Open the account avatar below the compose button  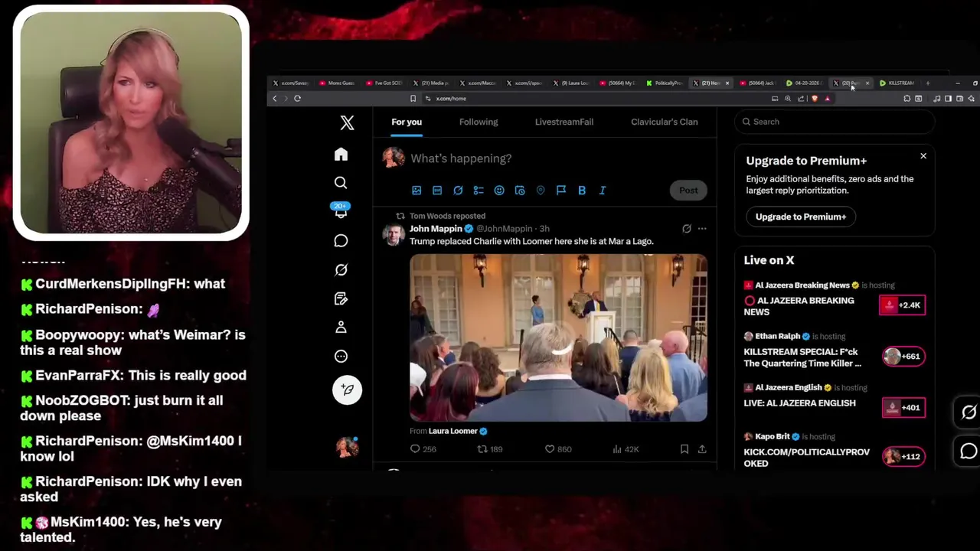point(347,447)
